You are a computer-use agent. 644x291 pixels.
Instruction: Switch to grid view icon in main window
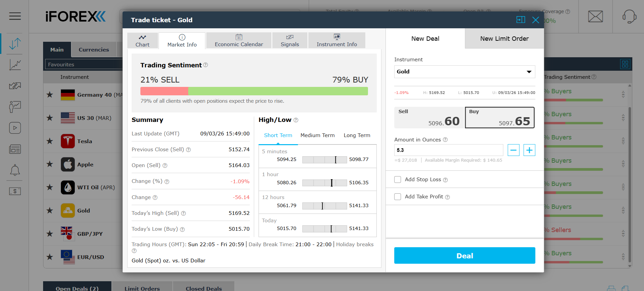625,64
